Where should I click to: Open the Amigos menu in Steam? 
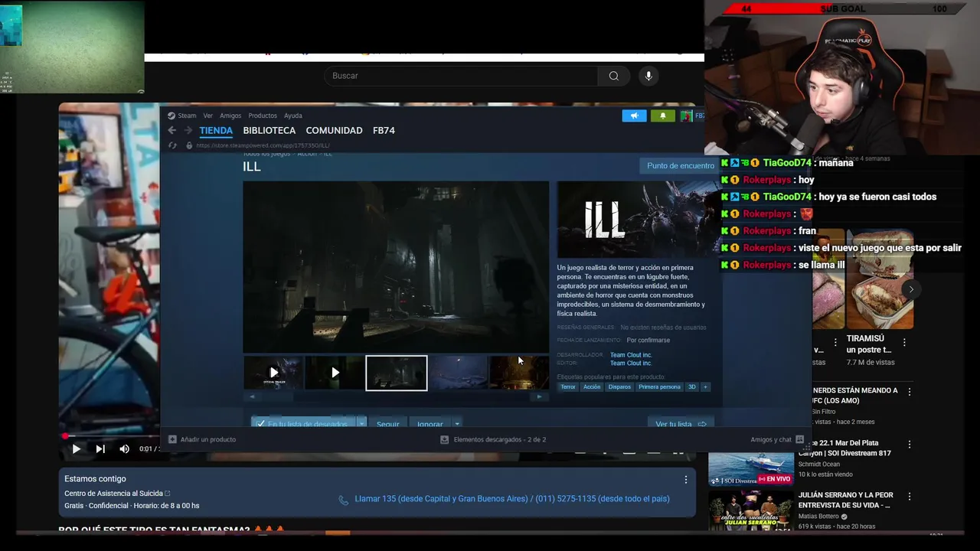click(x=230, y=116)
